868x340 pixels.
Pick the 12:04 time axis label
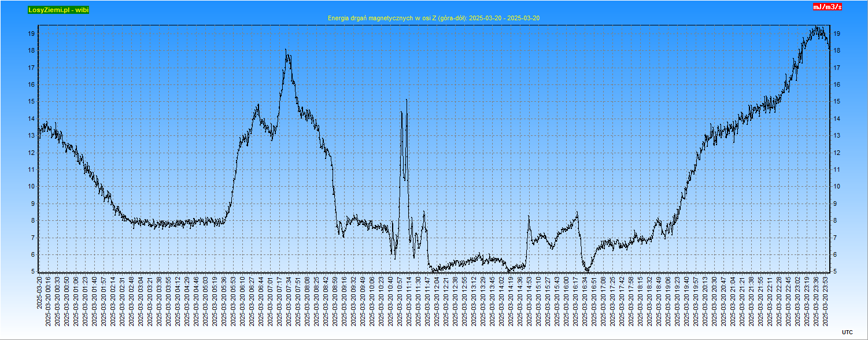click(437, 301)
